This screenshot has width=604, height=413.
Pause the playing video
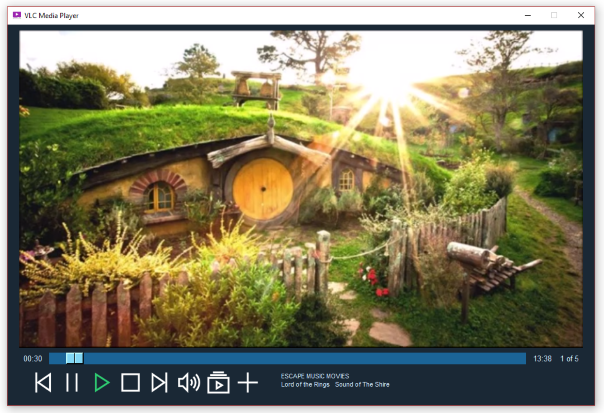click(x=72, y=383)
